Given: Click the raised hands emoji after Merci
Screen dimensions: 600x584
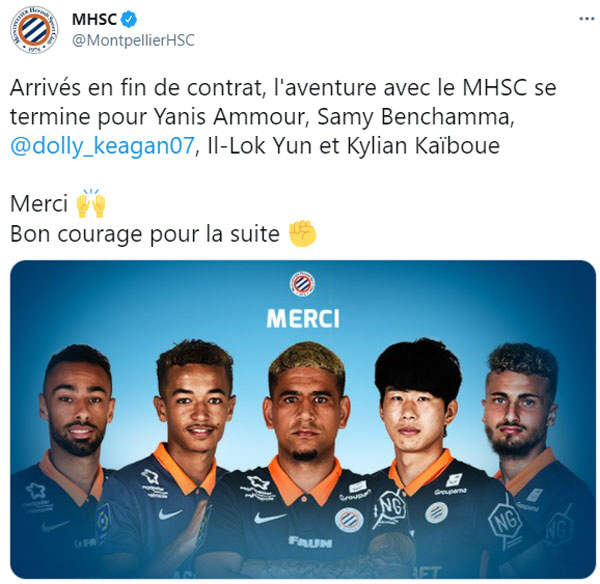Looking at the screenshot, I should [x=91, y=203].
